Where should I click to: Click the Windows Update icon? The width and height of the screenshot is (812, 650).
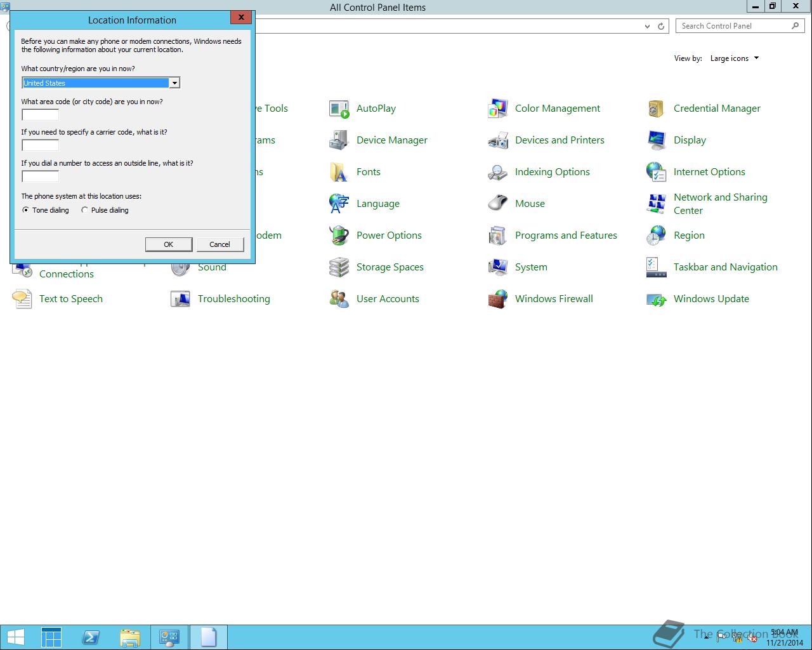pos(656,299)
